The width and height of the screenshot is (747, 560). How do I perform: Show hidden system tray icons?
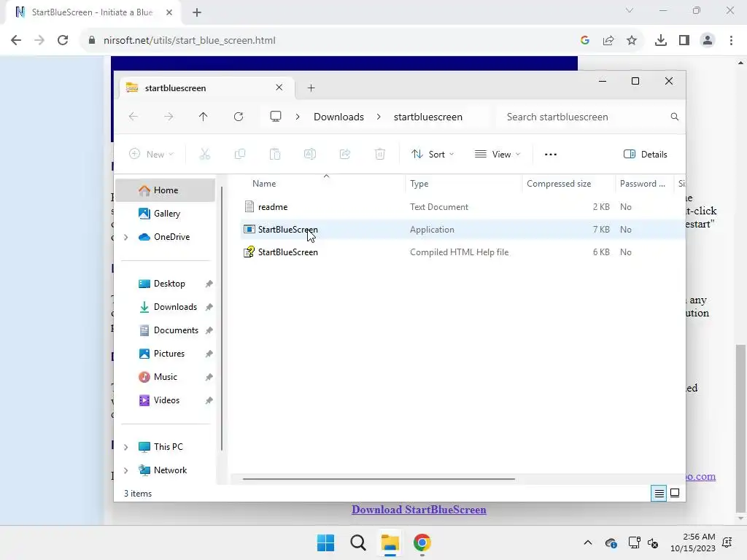[x=588, y=542]
